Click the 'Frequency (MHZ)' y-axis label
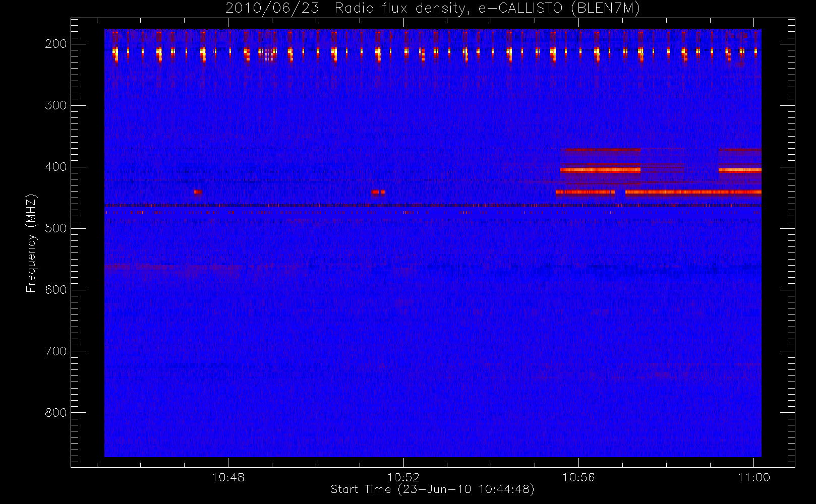This screenshot has width=816, height=504. [31, 243]
